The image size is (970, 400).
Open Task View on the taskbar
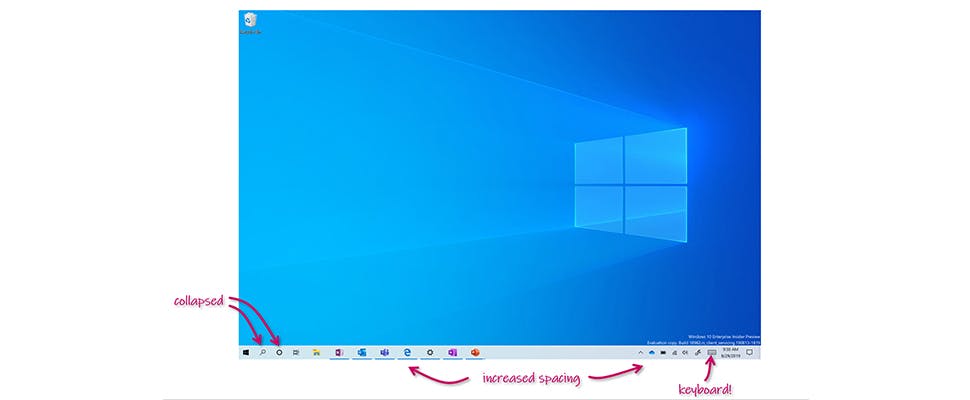tap(296, 352)
